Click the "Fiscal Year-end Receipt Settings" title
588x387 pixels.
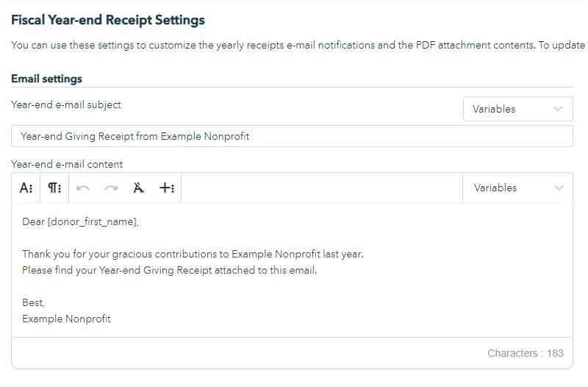click(108, 20)
